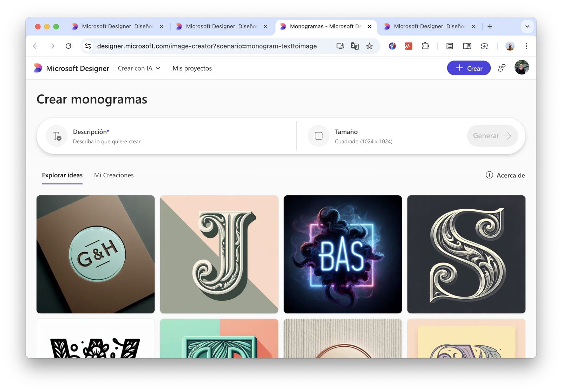The height and width of the screenshot is (392, 562).
Task: Open the Chrome profile avatar
Action: click(x=510, y=46)
